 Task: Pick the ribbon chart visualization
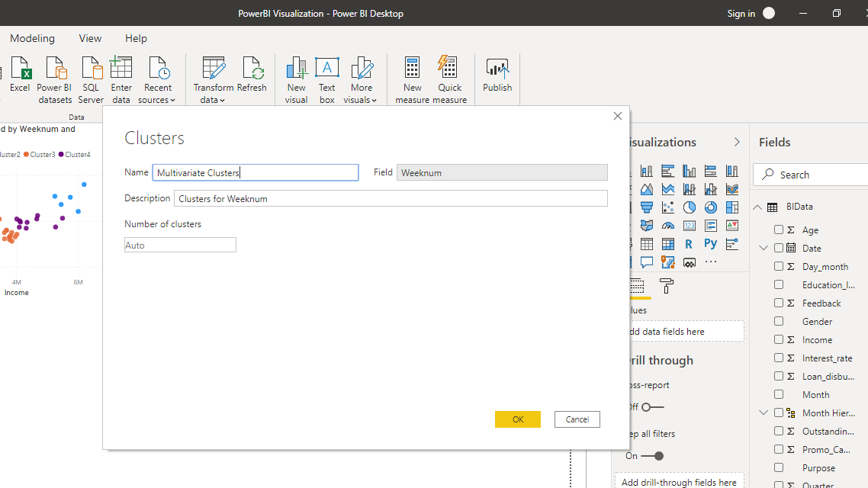tap(732, 189)
